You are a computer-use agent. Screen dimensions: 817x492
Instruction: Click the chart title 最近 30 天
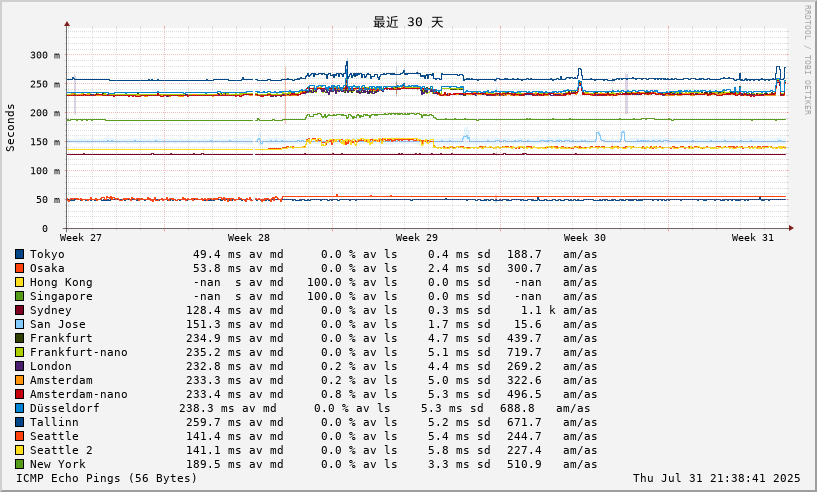point(408,22)
